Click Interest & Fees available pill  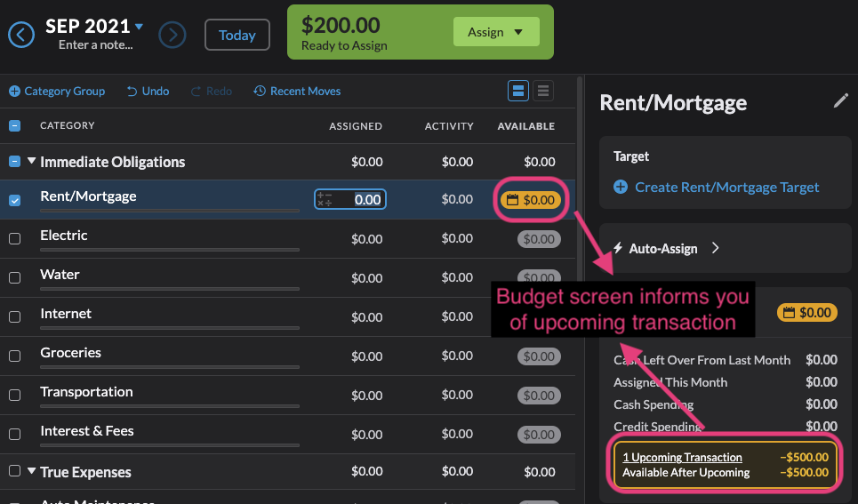539,435
